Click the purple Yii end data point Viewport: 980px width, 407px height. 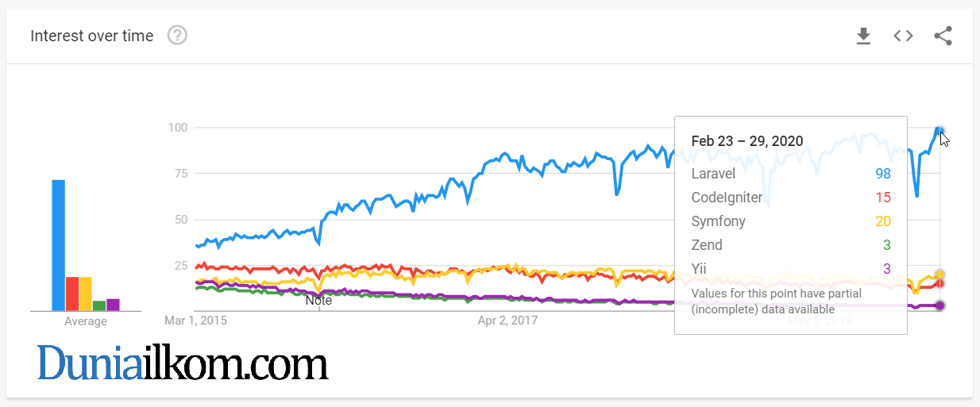940,305
